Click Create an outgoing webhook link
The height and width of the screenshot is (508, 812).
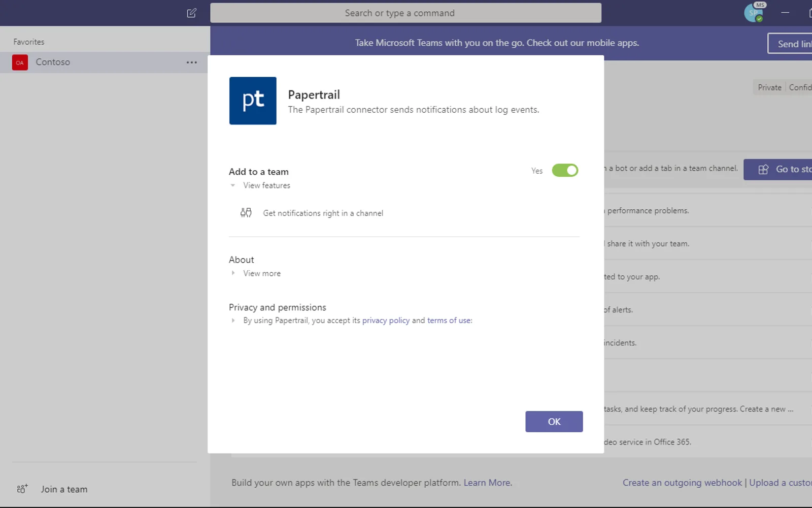click(x=682, y=483)
